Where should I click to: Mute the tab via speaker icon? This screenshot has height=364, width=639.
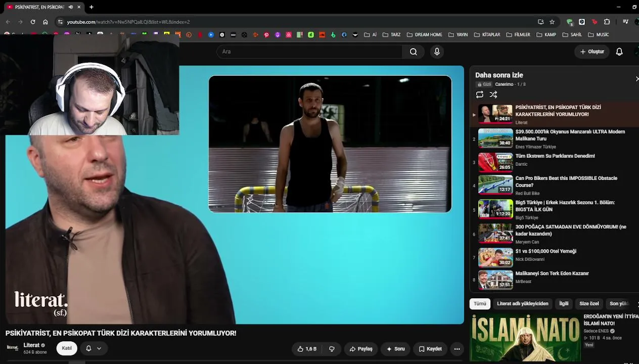70,7
